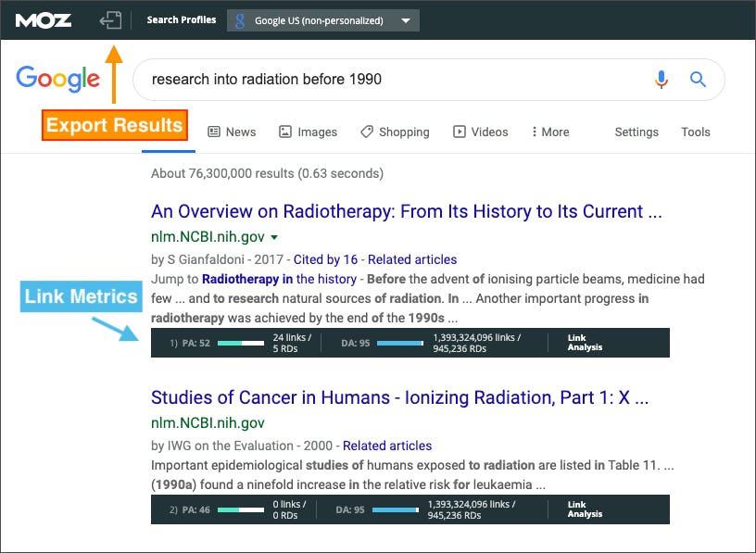This screenshot has width=756, height=553.
Task: Click the export results icon
Action: tap(111, 20)
